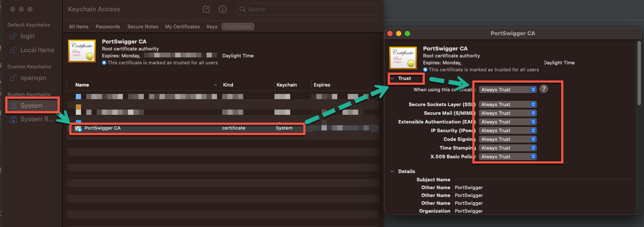Click the certificate thumbnail in PortSwigger CA window
Image resolution: width=644 pixels, height=227 pixels.
pos(403,58)
